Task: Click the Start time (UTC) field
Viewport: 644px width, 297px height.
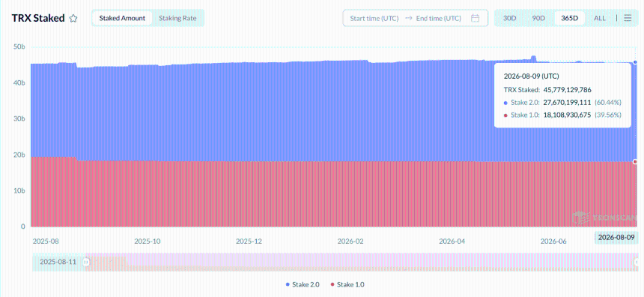Action: [374, 18]
